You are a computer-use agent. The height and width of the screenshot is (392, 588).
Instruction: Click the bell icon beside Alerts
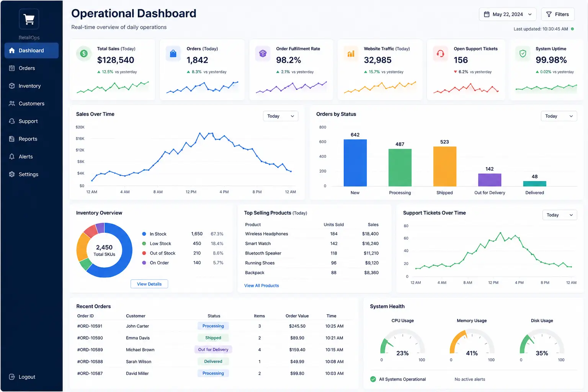point(12,157)
